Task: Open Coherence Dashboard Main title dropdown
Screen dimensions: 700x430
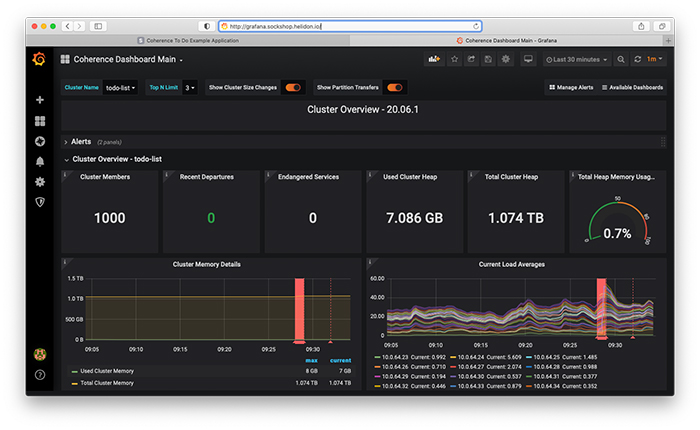Action: click(x=128, y=59)
